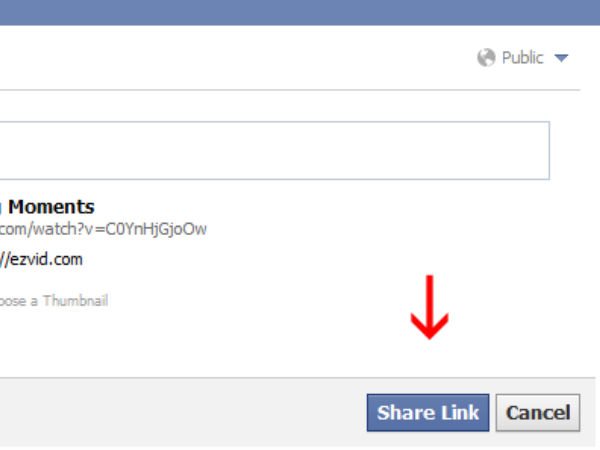Screen dimensions: 600x450
Task: Focus the empty message text box
Action: [275, 150]
